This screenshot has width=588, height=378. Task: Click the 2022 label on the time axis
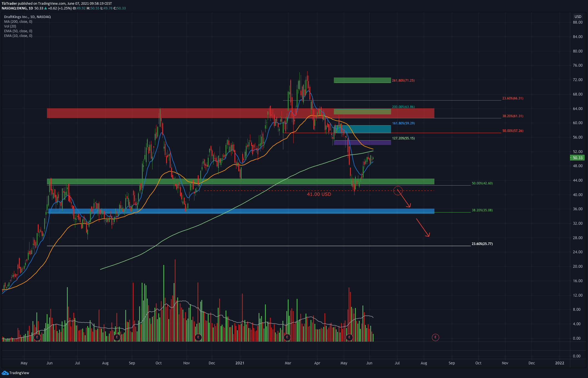point(559,363)
